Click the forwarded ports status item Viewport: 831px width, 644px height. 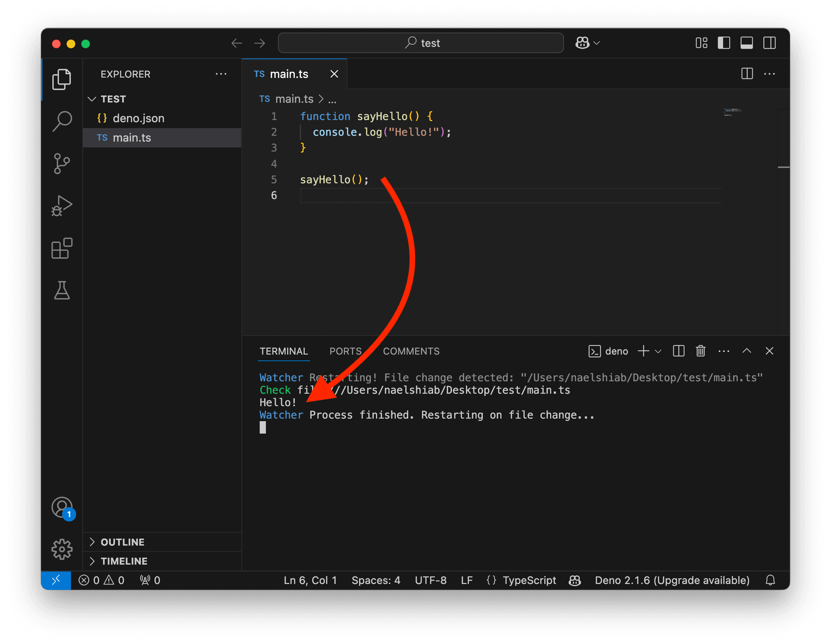click(150, 580)
